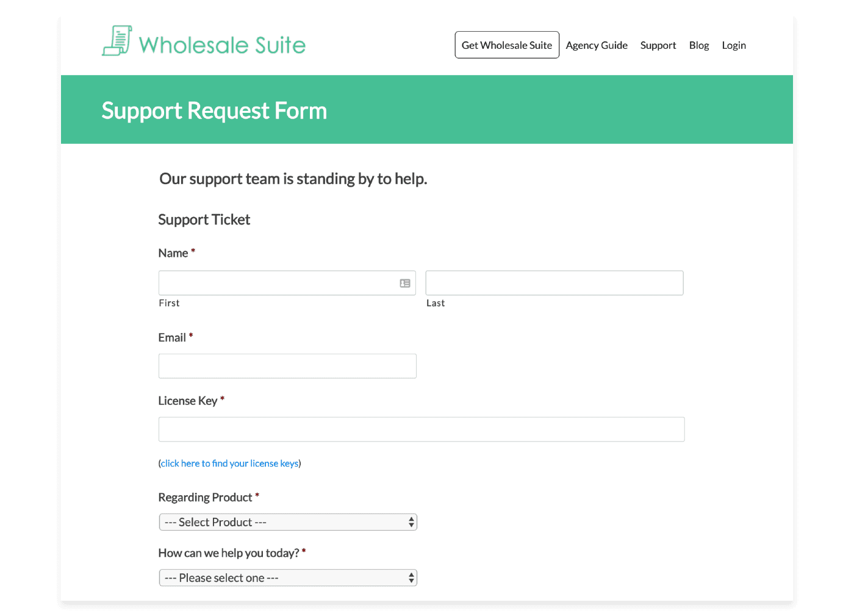Click the Get Wholesale Suite button
The height and width of the screenshot is (616, 854).
coord(506,45)
